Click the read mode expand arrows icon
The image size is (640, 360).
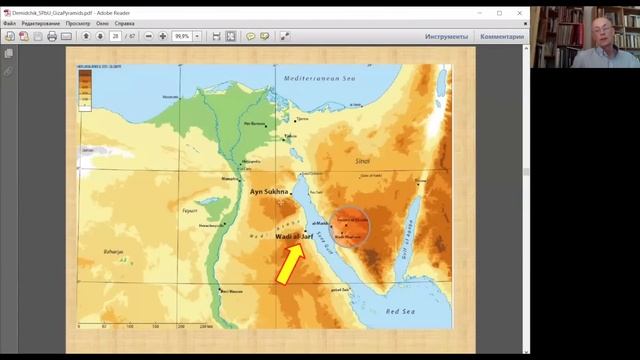(x=284, y=36)
